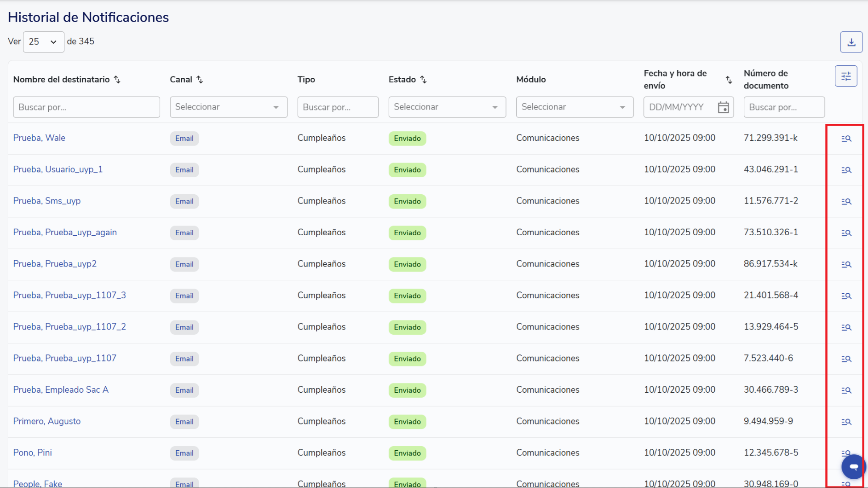This screenshot has height=488, width=868.
Task: Open recipient link Prueba, Usuario_uyp_1
Action: (x=58, y=169)
